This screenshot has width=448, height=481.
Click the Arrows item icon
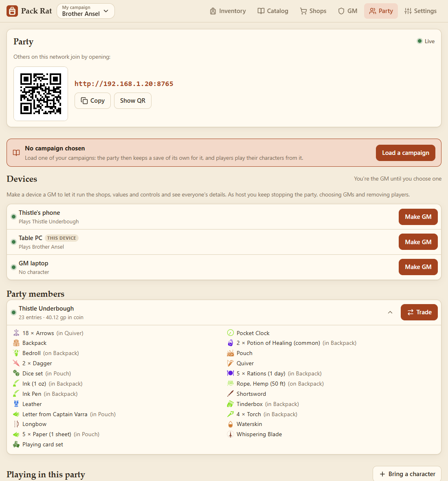[x=16, y=333]
